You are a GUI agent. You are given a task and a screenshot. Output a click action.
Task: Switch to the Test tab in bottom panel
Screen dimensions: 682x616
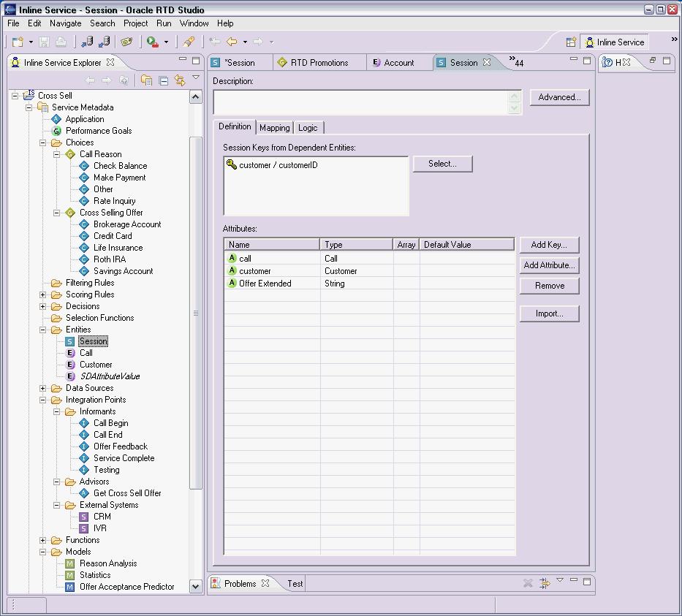click(x=295, y=584)
